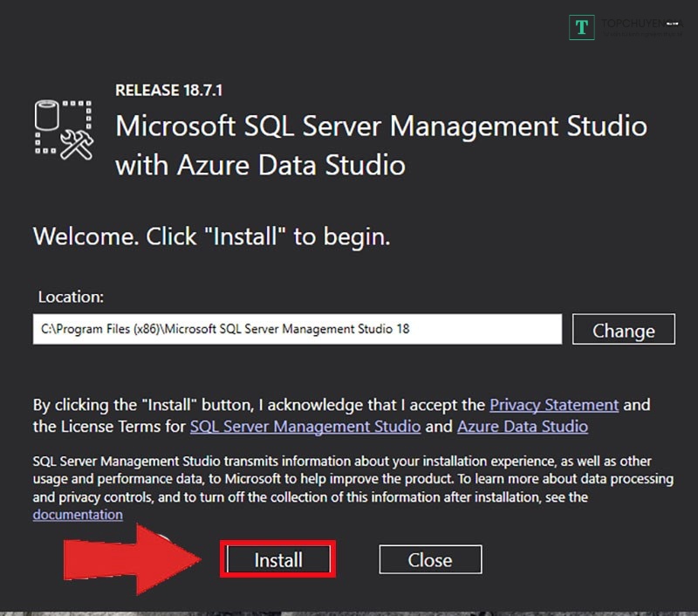Click the license acknowledgment sentence
The width and height of the screenshot is (698, 616).
click(260, 405)
